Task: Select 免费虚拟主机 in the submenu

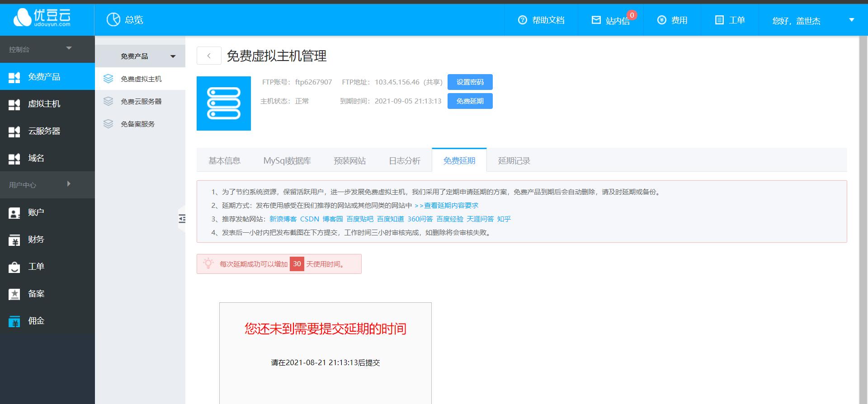Action: pos(140,79)
